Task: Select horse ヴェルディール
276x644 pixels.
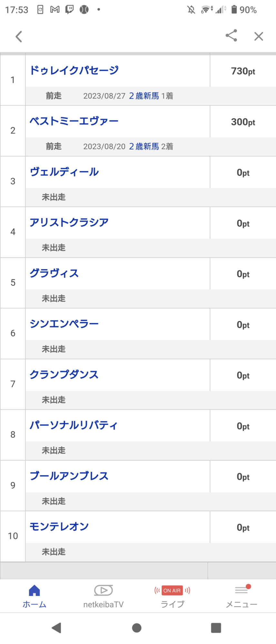Action: (x=64, y=172)
